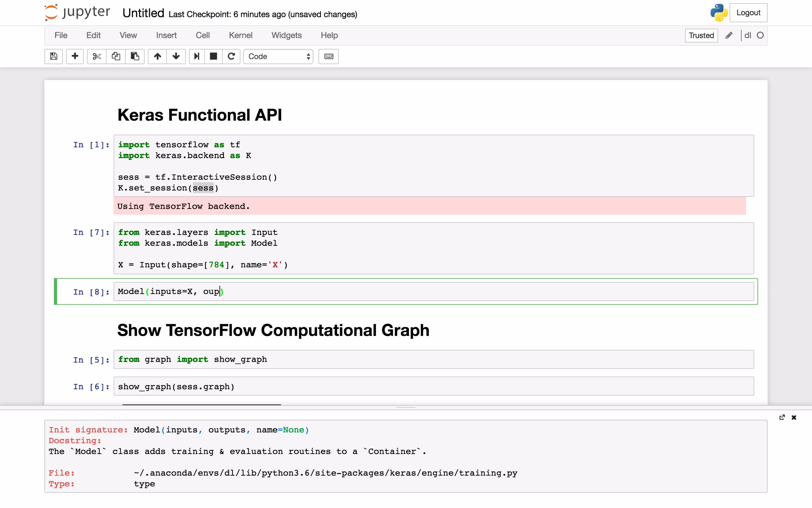
Task: Click the from graph import show_graph cell
Action: [x=434, y=359]
